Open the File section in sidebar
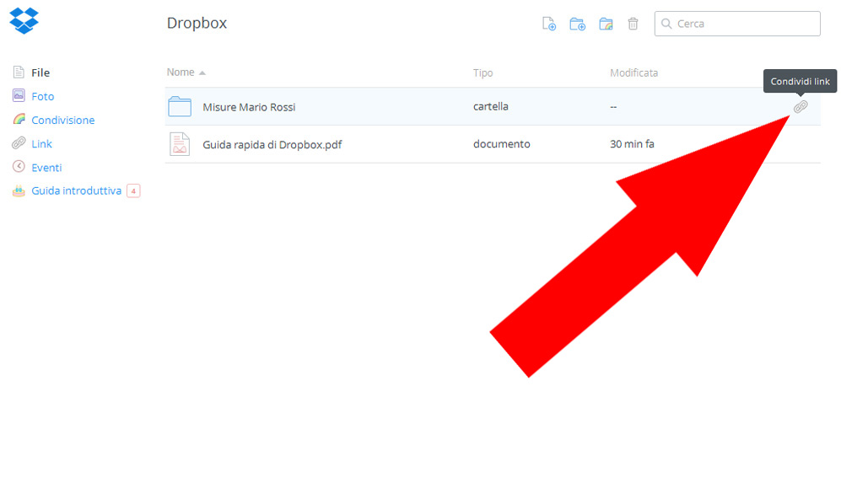The width and height of the screenshot is (841, 504). 40,72
